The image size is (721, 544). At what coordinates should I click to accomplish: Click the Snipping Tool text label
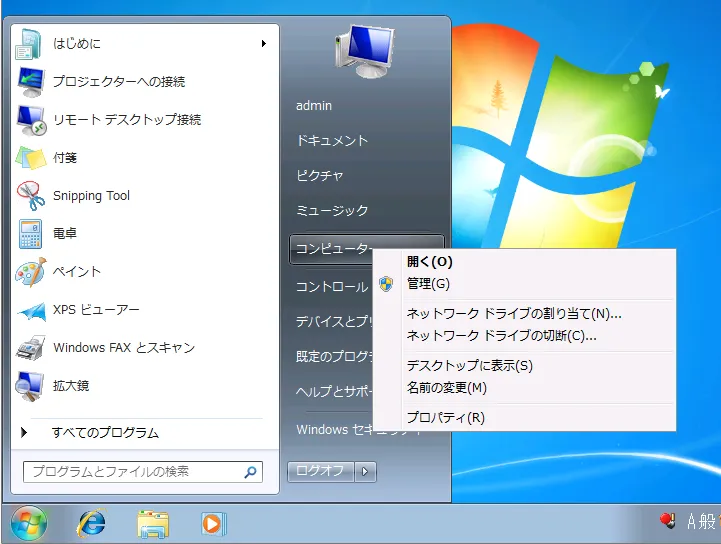click(x=92, y=196)
